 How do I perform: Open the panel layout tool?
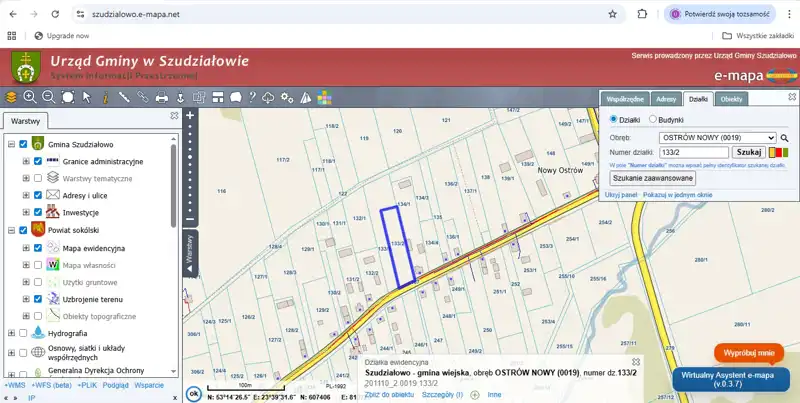[218, 97]
